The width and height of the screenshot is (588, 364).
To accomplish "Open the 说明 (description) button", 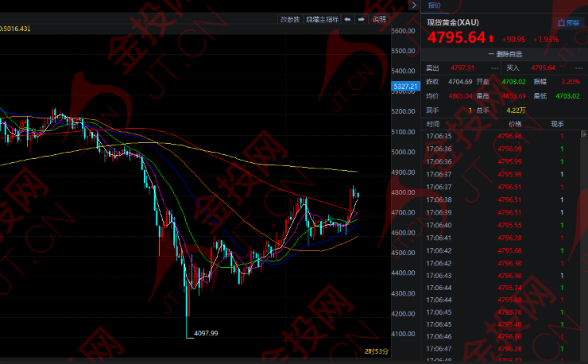I will coord(379,20).
